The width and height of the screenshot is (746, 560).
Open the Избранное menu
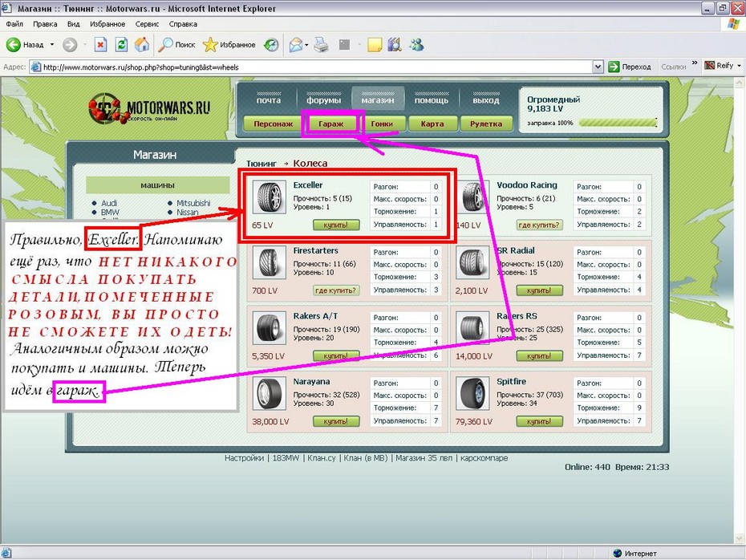[107, 24]
